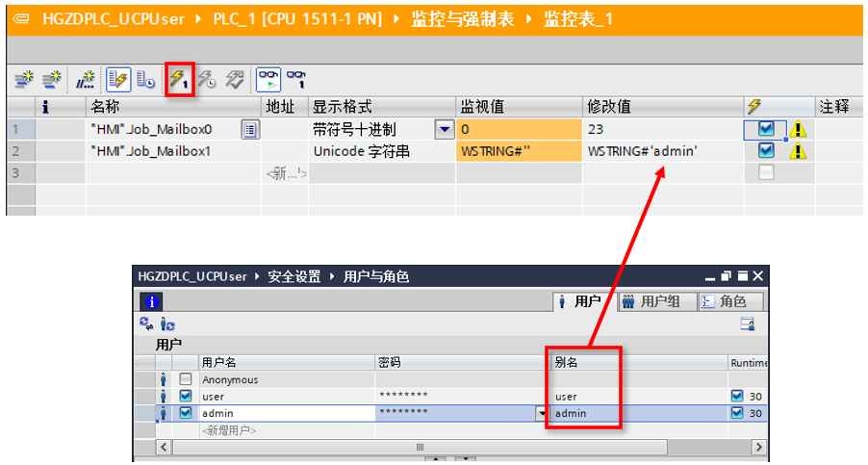
Task: Click enable peripheral outputs icon
Action: click(x=235, y=80)
